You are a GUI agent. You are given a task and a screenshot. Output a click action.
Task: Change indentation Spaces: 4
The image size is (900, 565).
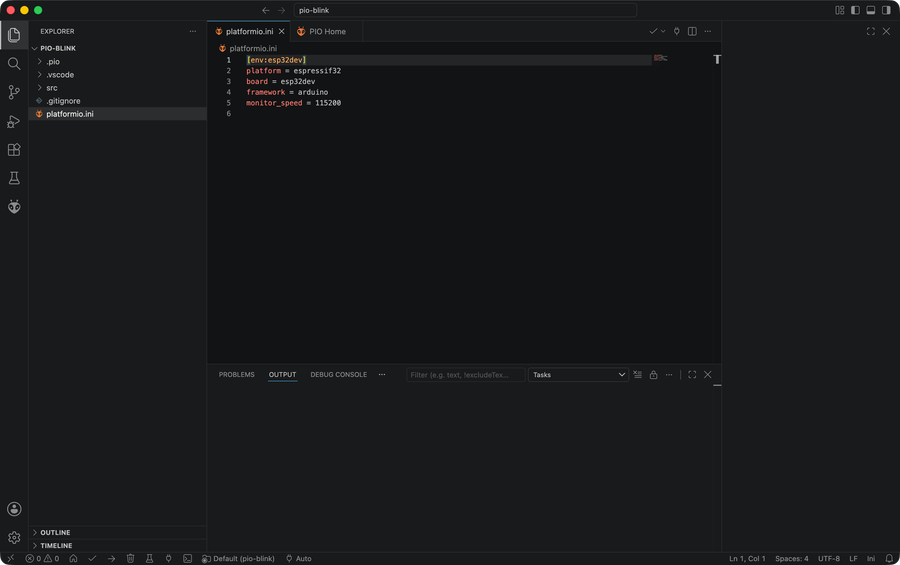792,559
